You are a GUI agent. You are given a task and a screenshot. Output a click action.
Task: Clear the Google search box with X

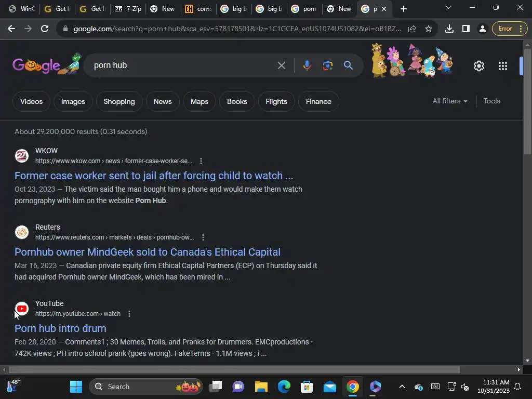click(x=281, y=65)
